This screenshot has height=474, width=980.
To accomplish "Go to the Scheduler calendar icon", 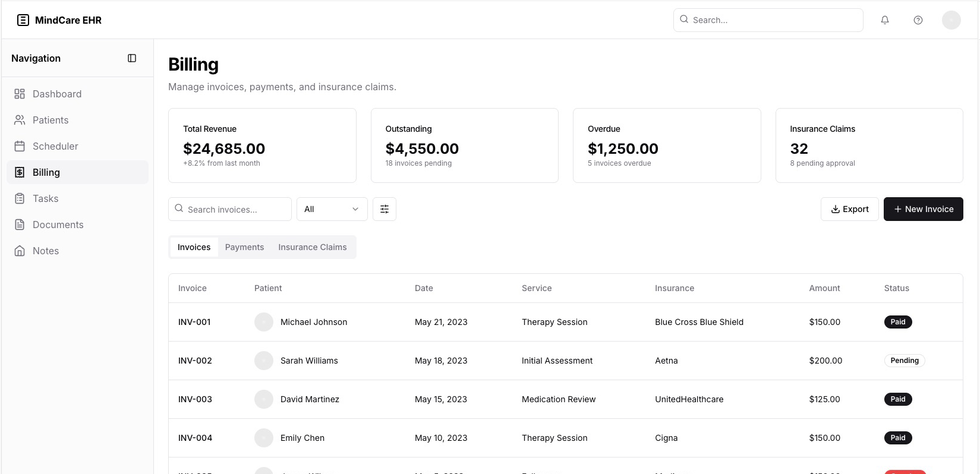I will 20,146.
